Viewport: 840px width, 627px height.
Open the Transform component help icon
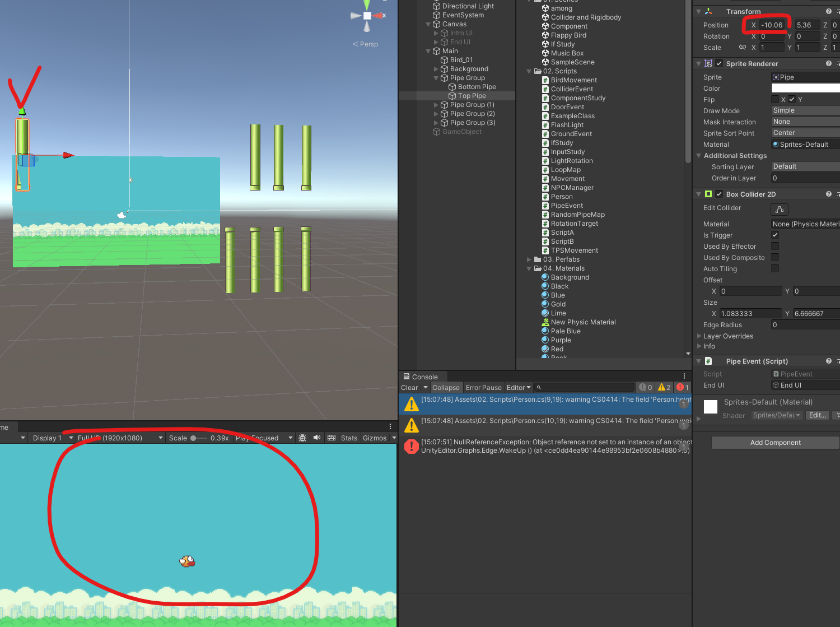click(x=828, y=11)
